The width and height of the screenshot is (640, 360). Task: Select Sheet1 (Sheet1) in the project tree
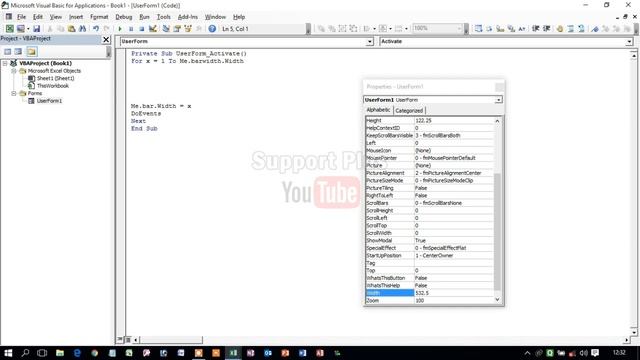pyautogui.click(x=56, y=78)
